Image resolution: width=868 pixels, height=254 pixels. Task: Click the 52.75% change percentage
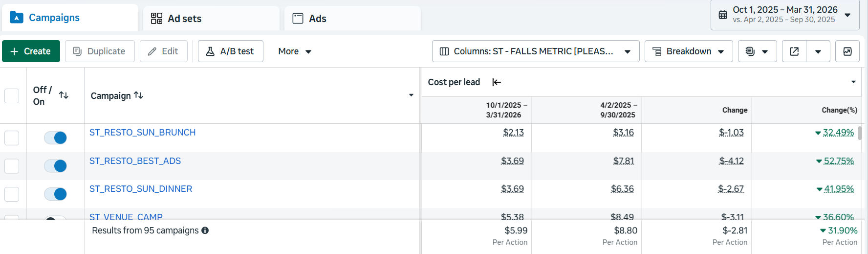pos(839,161)
